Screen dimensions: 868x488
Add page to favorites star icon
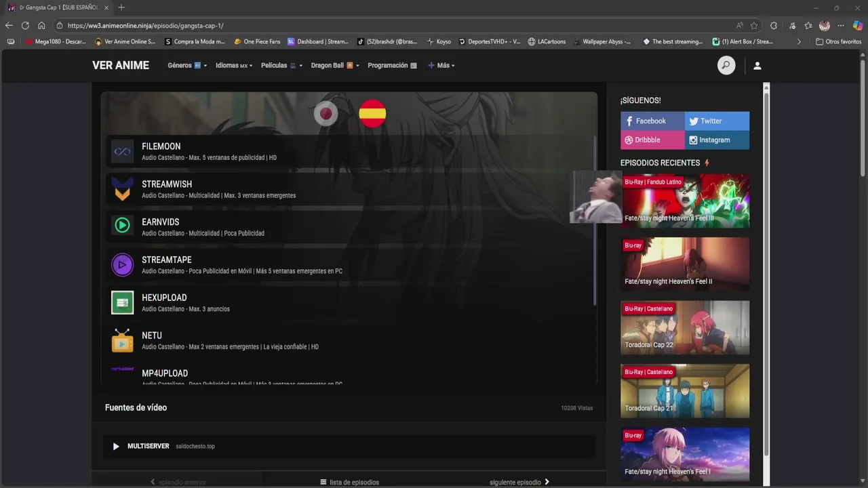(754, 25)
